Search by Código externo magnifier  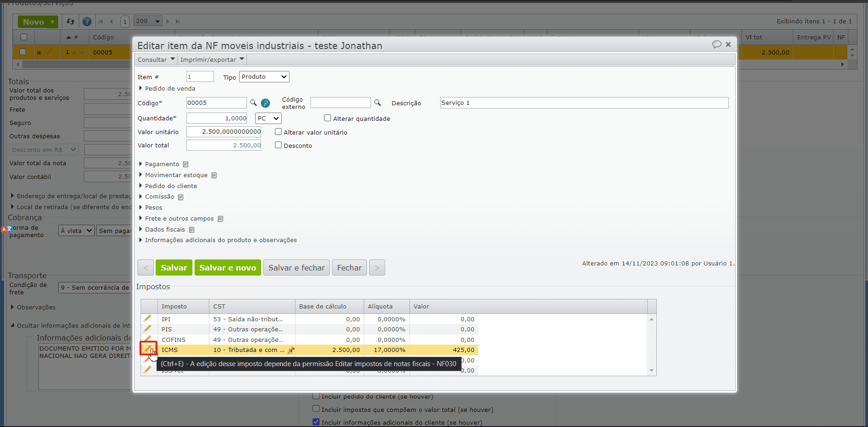click(x=377, y=103)
